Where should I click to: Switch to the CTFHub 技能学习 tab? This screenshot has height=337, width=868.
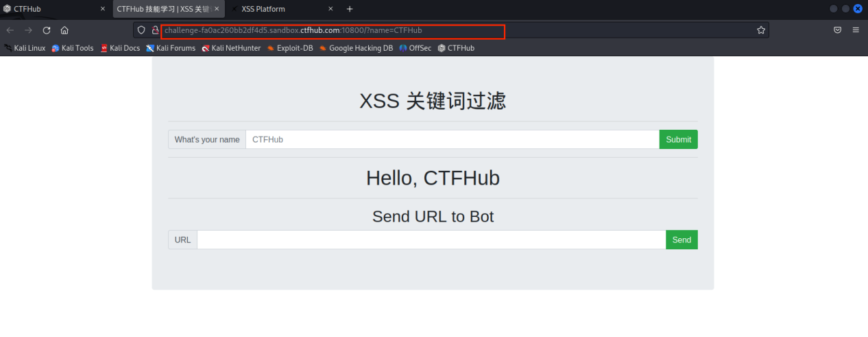coord(168,9)
